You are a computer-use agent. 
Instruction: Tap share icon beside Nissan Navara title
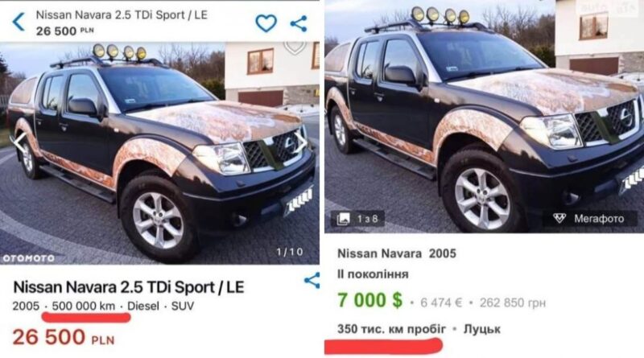(x=312, y=280)
